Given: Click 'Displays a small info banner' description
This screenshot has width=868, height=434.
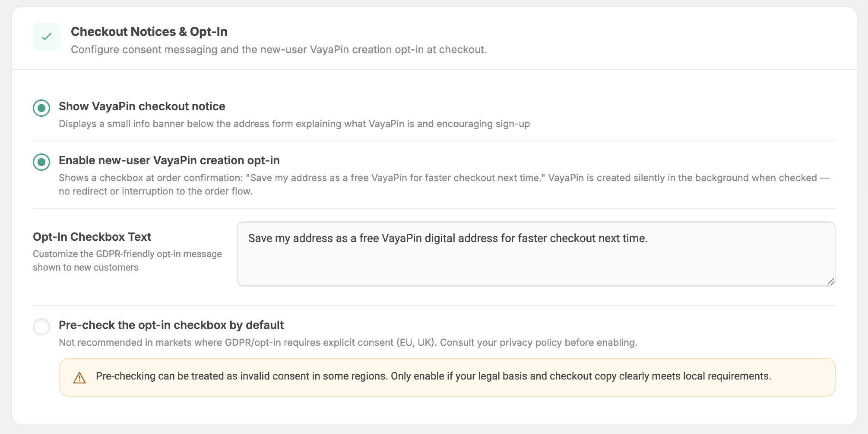Looking at the screenshot, I should [294, 124].
